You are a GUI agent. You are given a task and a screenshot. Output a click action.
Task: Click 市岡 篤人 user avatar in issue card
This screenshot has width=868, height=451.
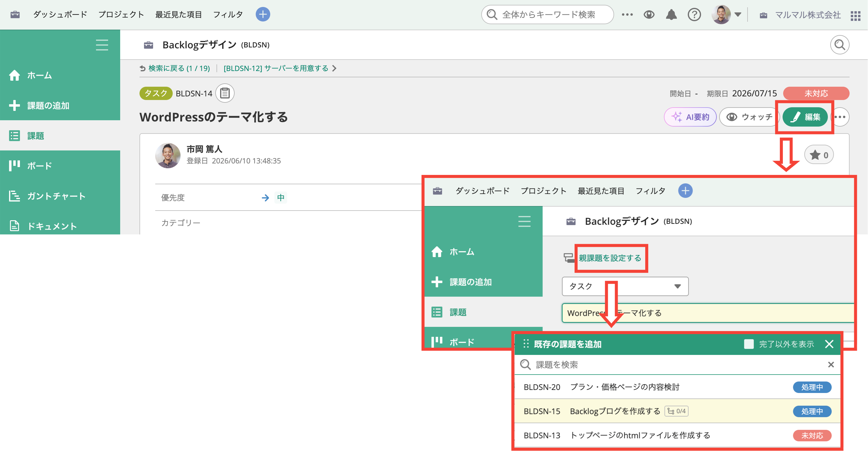[x=168, y=155]
